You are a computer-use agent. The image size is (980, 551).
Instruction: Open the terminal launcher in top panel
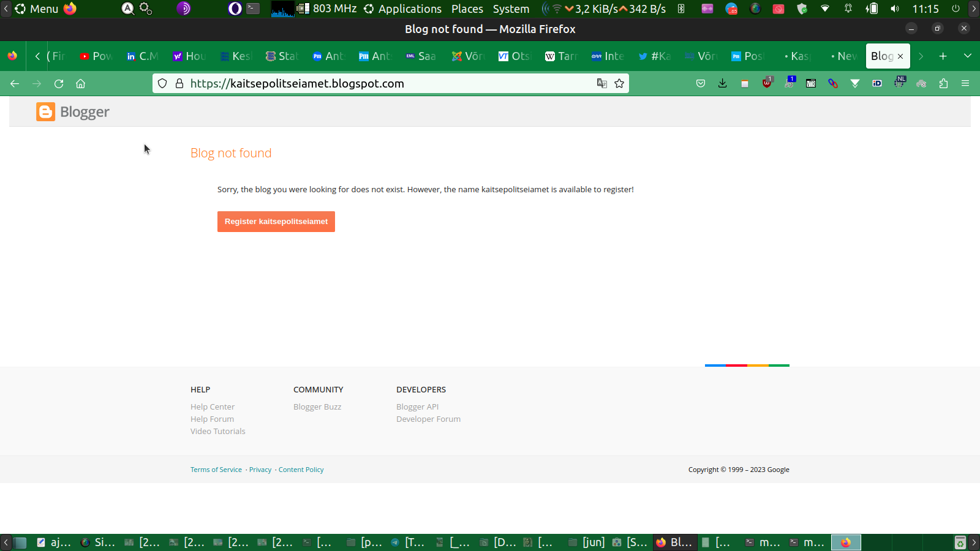pos(253,9)
